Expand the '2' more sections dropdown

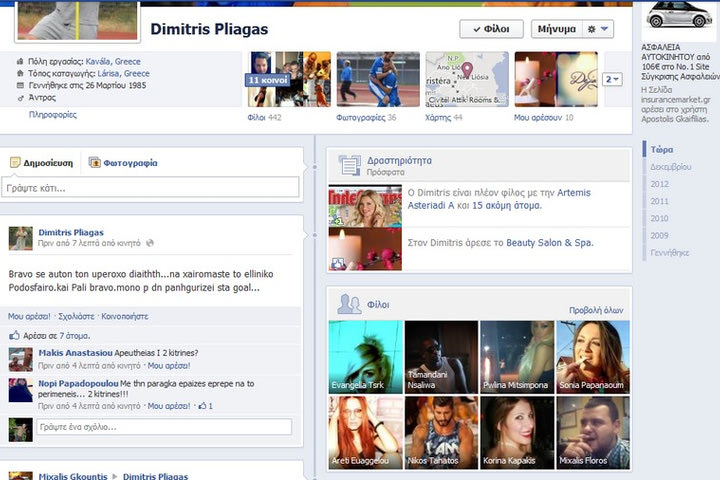612,79
